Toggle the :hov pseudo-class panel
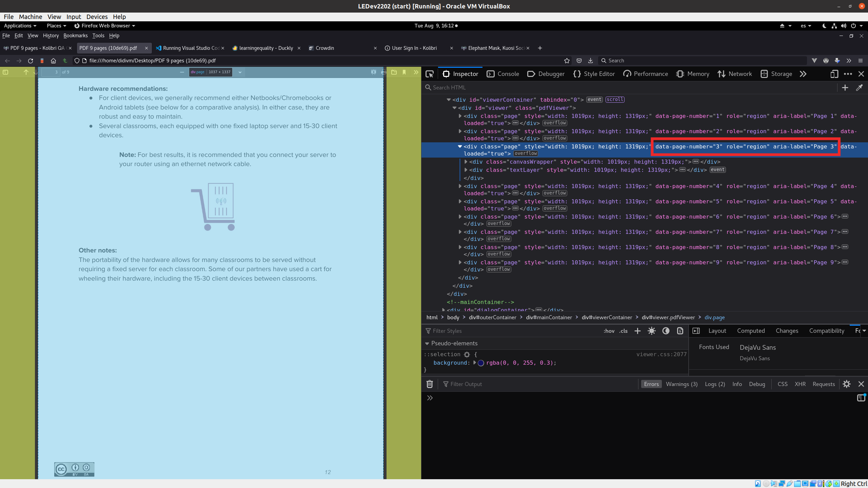This screenshot has width=868, height=488. (x=609, y=331)
